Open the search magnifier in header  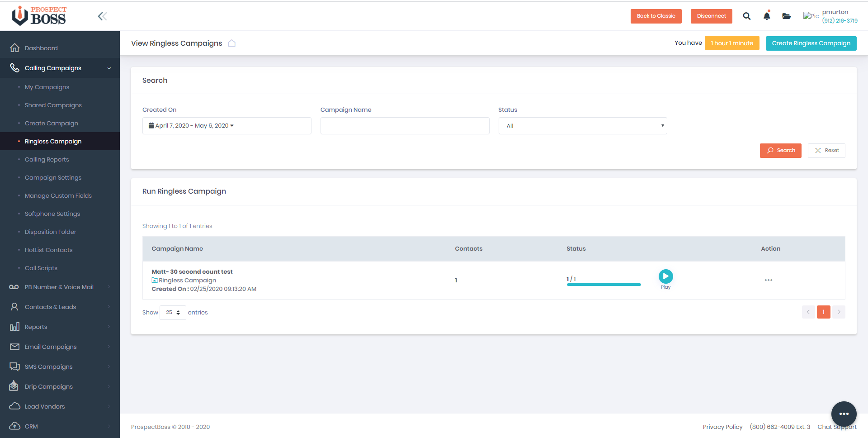[747, 16]
